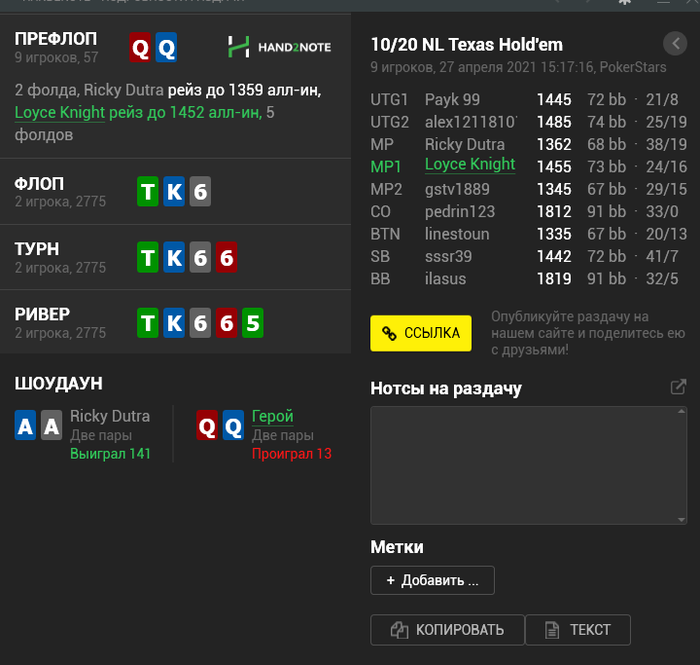Image resolution: width=700 pixels, height=665 pixels.
Task: Click the gray 6 card in the flop row
Action: 200,191
